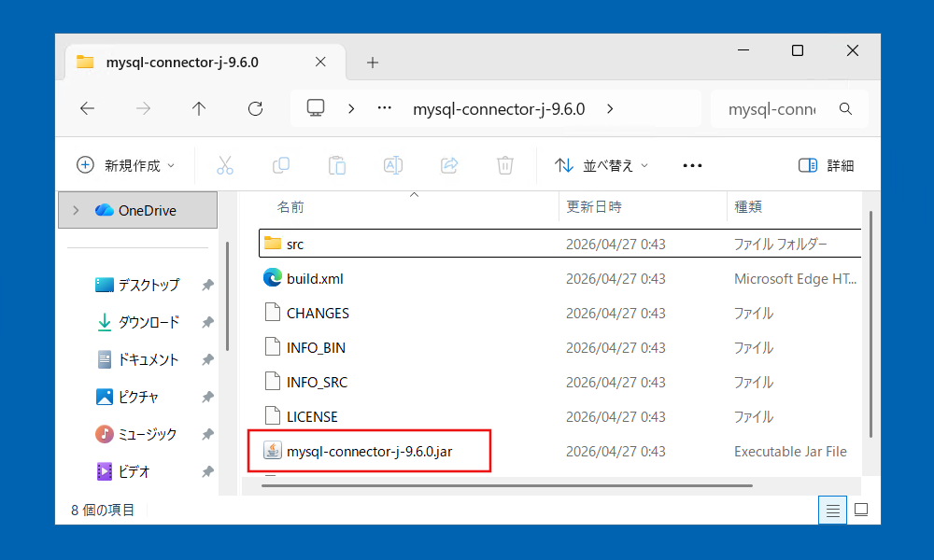
Task: Click the PC monitor icon in address bar
Action: click(x=316, y=108)
